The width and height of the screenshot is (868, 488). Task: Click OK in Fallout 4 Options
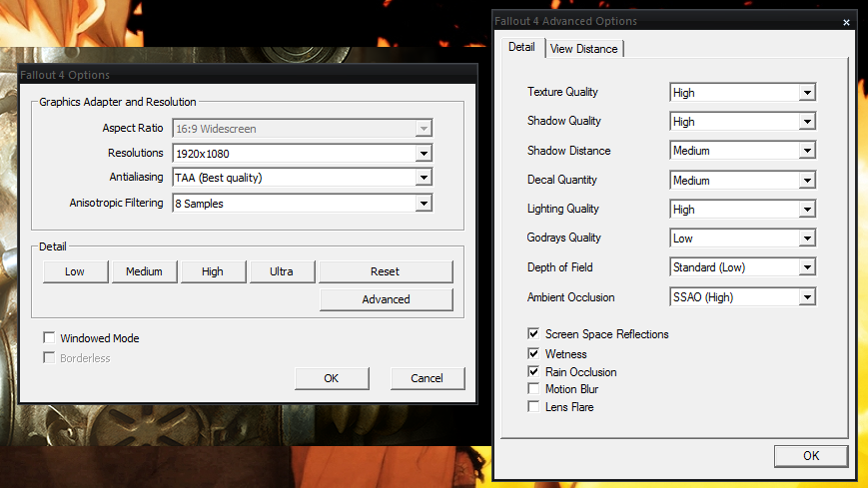pos(332,378)
